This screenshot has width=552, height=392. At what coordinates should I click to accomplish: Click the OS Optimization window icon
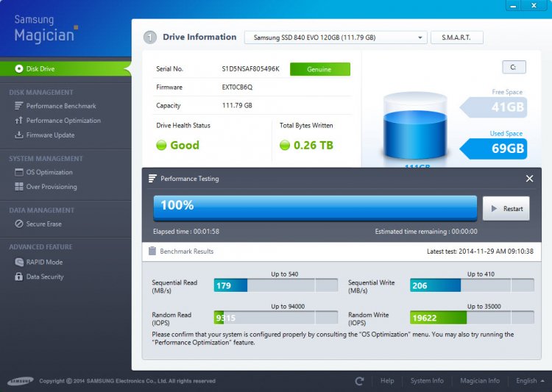click(x=19, y=172)
